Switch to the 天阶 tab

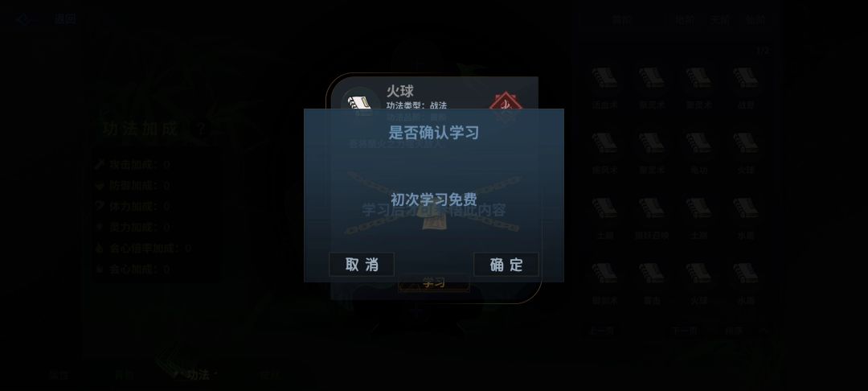(x=719, y=20)
